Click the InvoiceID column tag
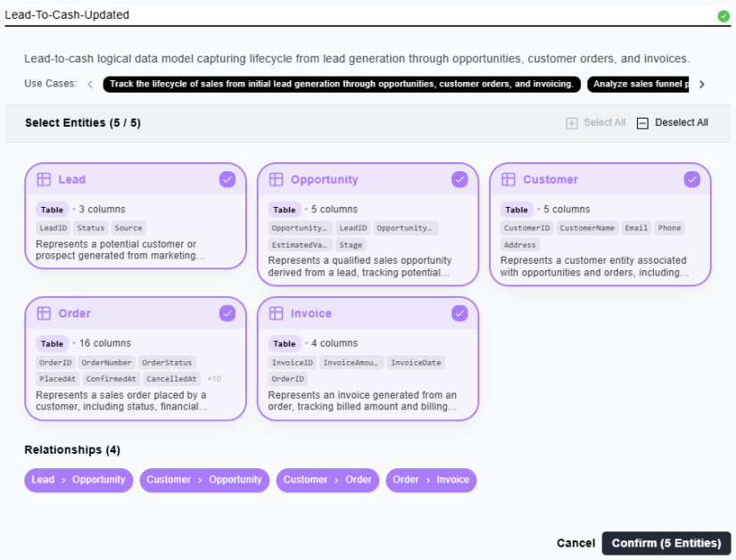The height and width of the screenshot is (560, 736). (x=293, y=363)
